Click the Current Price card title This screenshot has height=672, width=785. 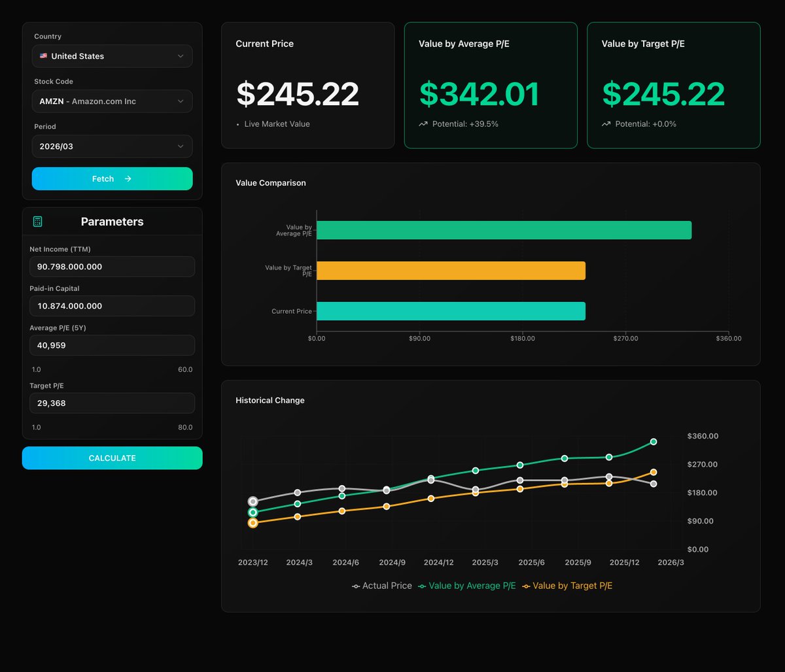[x=265, y=44]
